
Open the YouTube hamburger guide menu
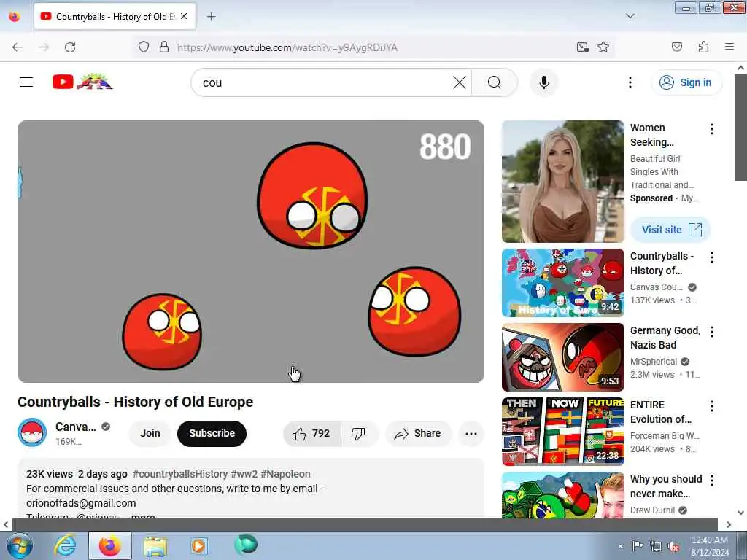pos(26,82)
